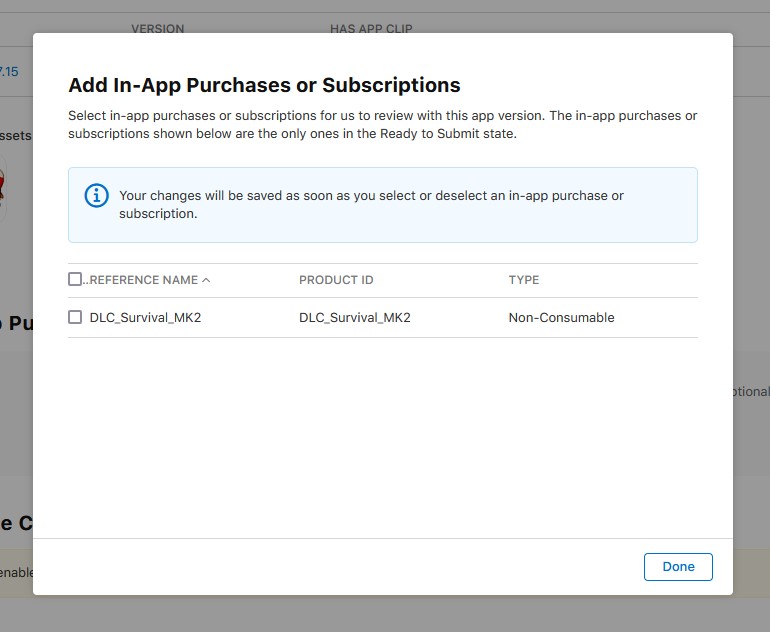Click the 'Select in-app purchases' description paragraph
770x632 pixels.
382,124
